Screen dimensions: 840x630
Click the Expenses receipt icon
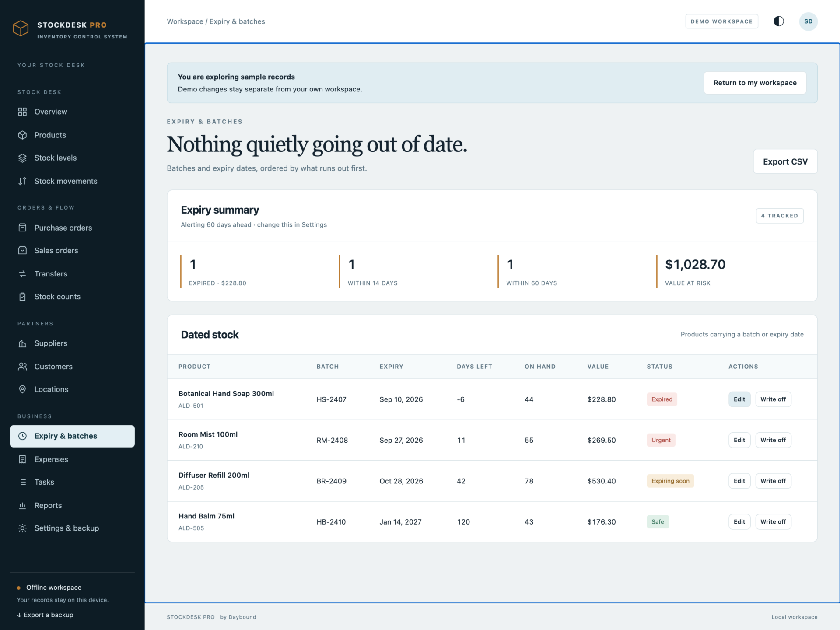[x=22, y=459]
